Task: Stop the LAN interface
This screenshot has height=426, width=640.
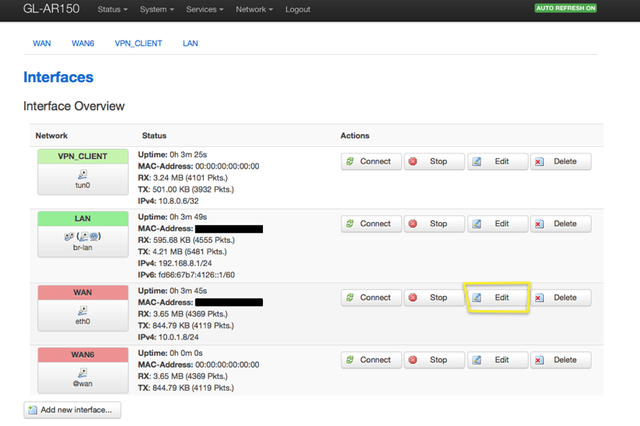Action: tap(434, 224)
